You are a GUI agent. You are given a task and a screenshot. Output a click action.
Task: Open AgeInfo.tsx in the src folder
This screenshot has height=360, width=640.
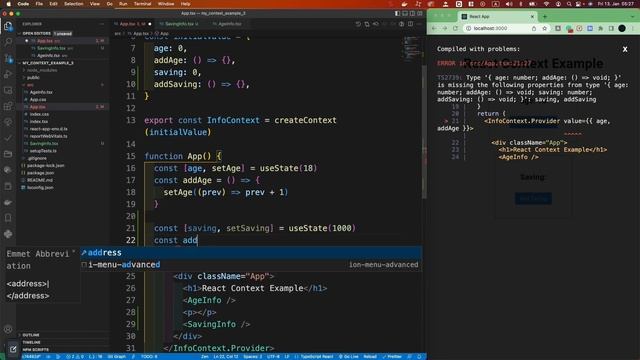[41, 92]
